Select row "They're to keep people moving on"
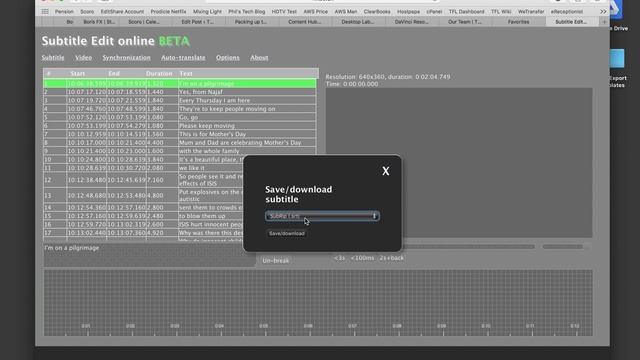This screenshot has width=640, height=360. pos(180,109)
